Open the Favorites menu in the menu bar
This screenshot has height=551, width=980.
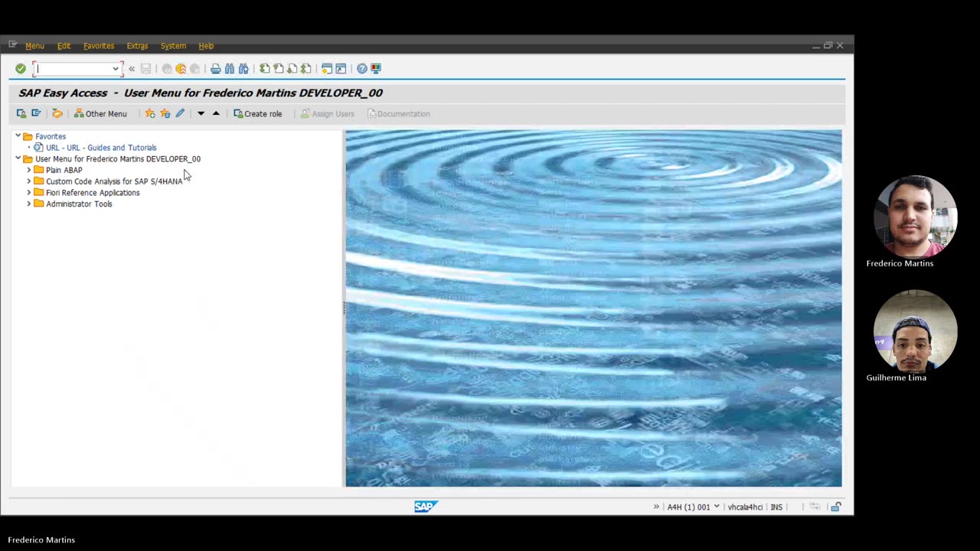[x=99, y=46]
